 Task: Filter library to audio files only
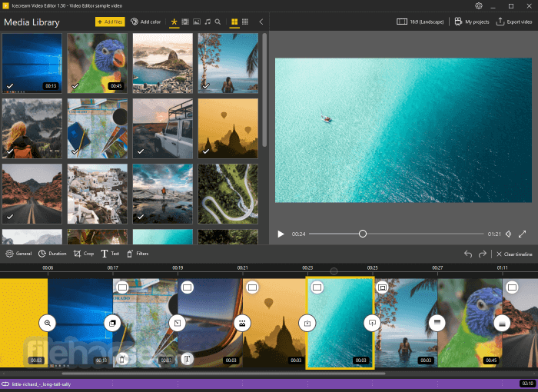[208, 22]
